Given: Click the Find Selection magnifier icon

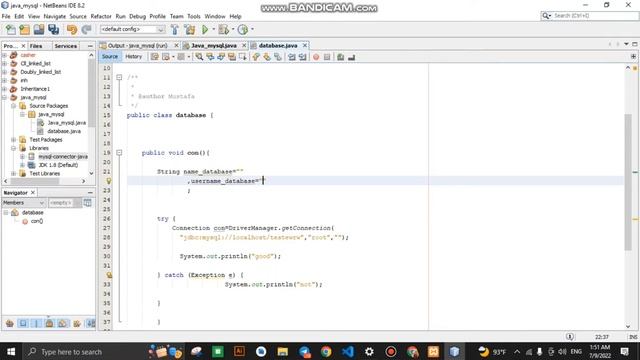Looking at the screenshot, I should [199, 57].
